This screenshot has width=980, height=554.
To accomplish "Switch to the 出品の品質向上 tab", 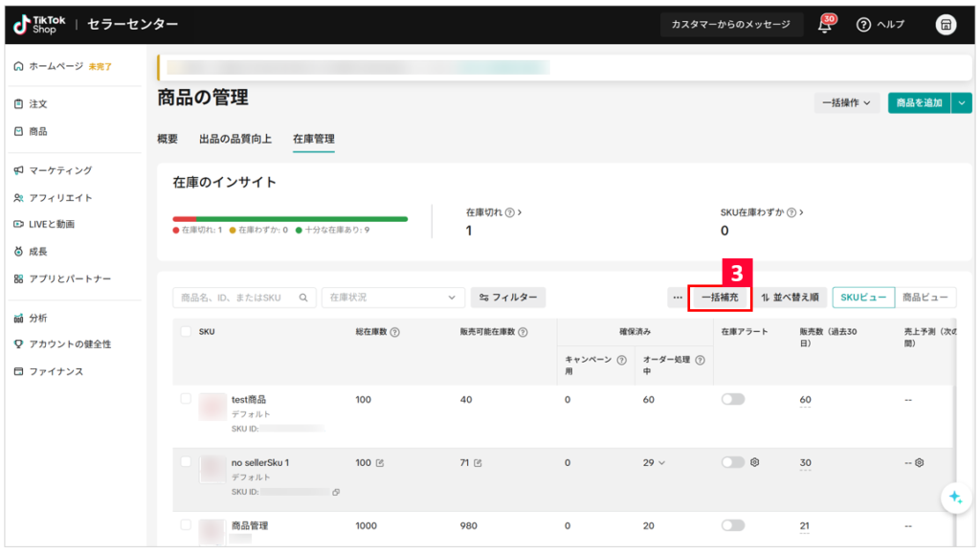I will [x=235, y=139].
